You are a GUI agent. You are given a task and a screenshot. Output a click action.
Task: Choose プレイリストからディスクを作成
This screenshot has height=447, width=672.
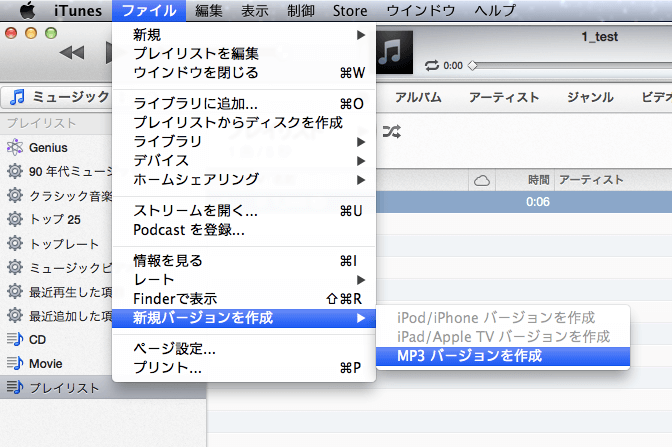pos(244,123)
